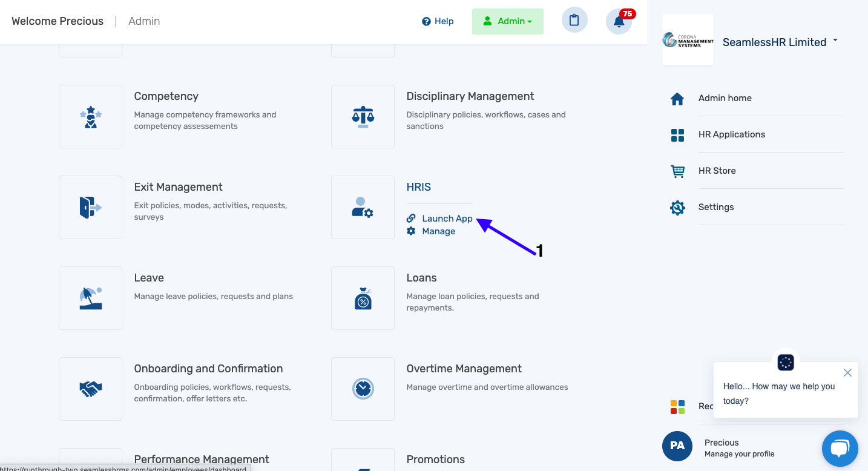Viewport: 868px width, 471px height.
Task: Open the Overtime Management clock icon
Action: click(363, 389)
